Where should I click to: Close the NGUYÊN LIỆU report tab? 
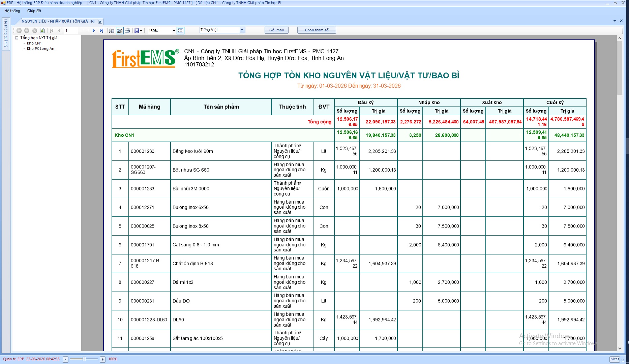(x=100, y=22)
